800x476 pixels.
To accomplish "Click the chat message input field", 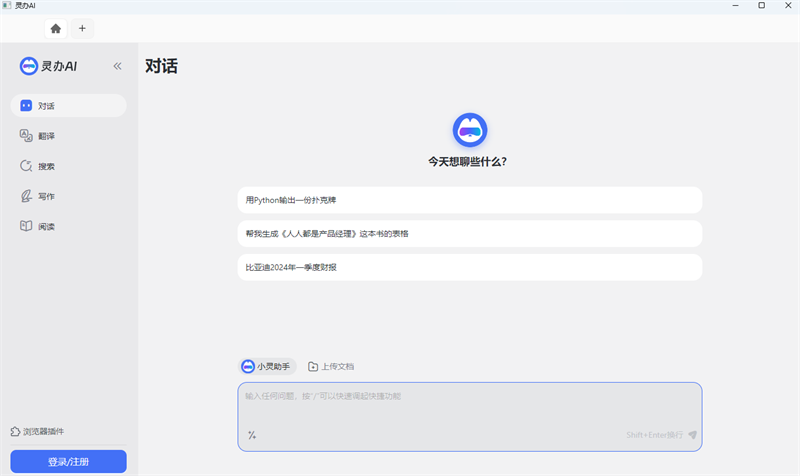I will (469, 405).
